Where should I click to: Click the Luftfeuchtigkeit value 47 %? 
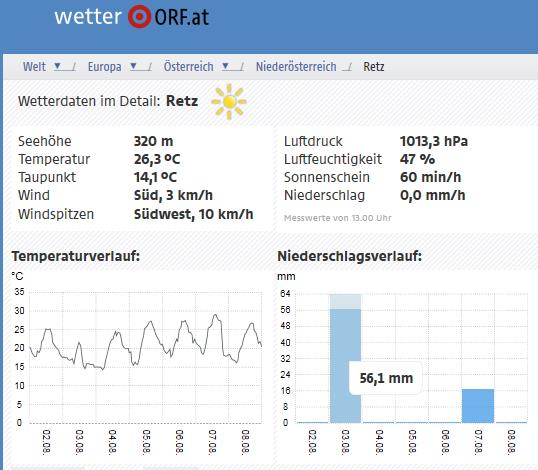pos(417,159)
